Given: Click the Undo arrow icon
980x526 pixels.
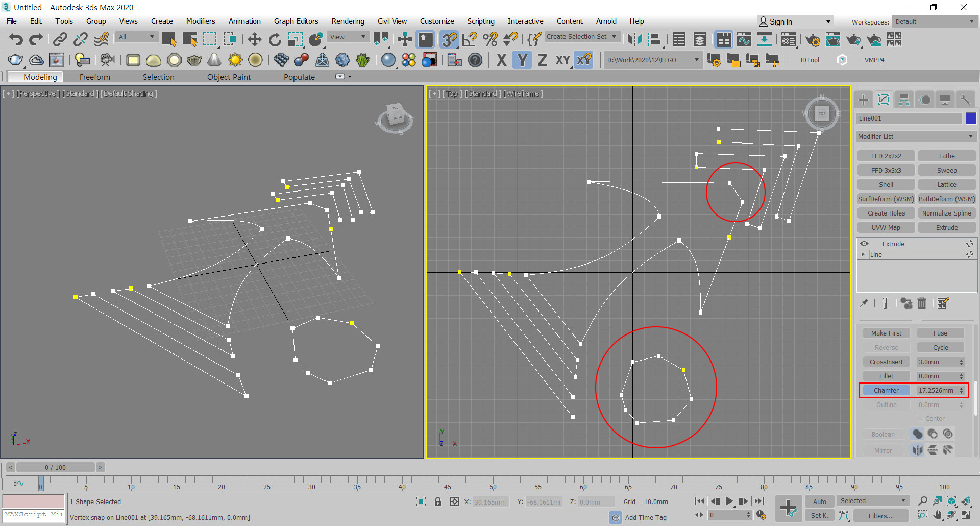Looking at the screenshot, I should [x=16, y=39].
